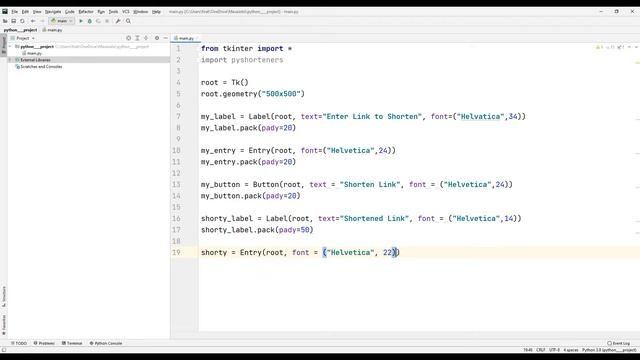Image resolution: width=640 pixels, height=360 pixels.
Task: Collapse the python___project tree node
Action: pos(11,47)
